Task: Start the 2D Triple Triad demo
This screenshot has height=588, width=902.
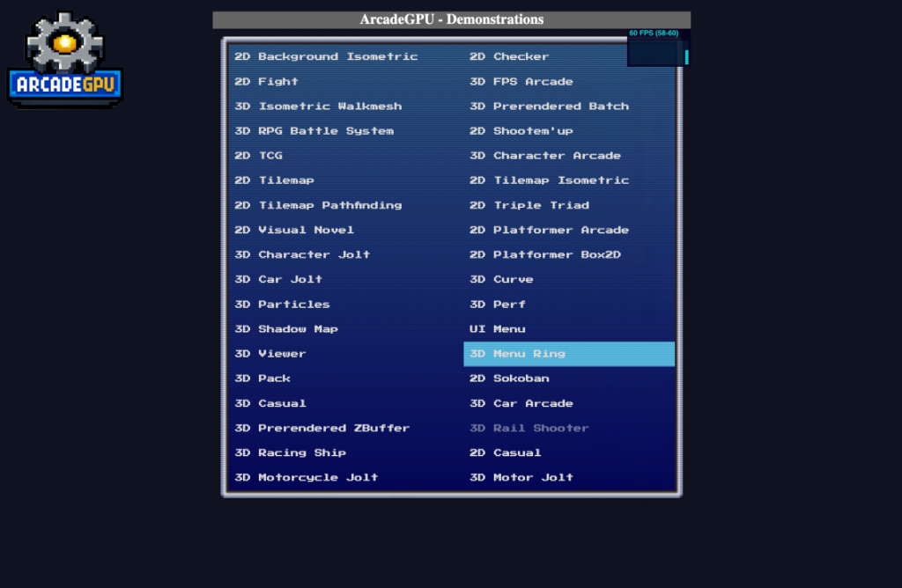Action: pyautogui.click(x=529, y=205)
